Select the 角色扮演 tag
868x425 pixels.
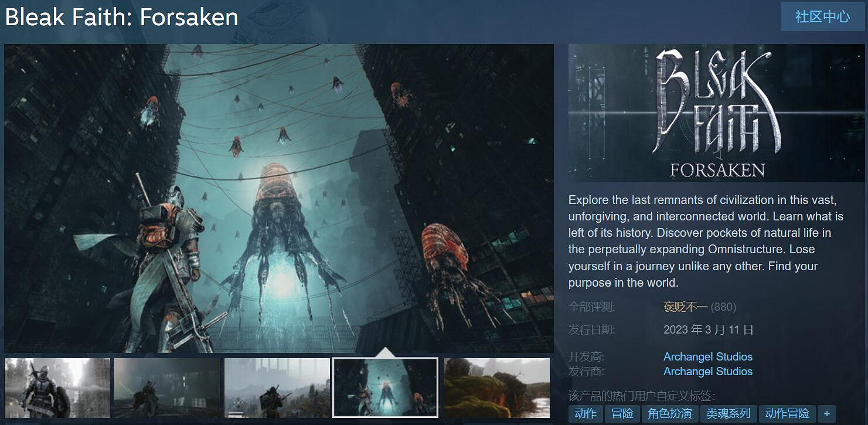click(669, 414)
